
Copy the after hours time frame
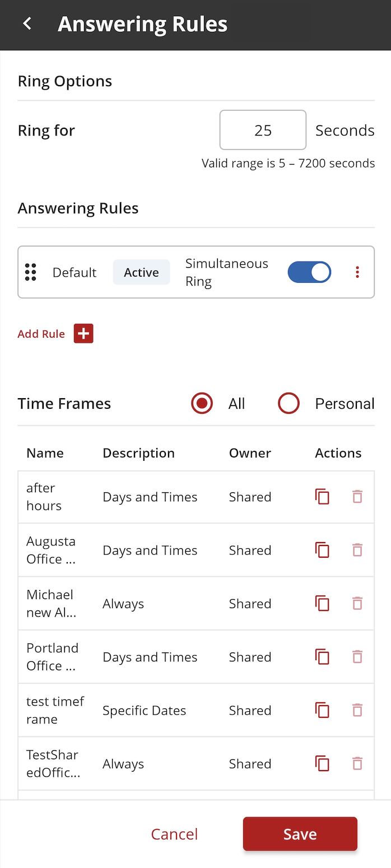pos(322,497)
